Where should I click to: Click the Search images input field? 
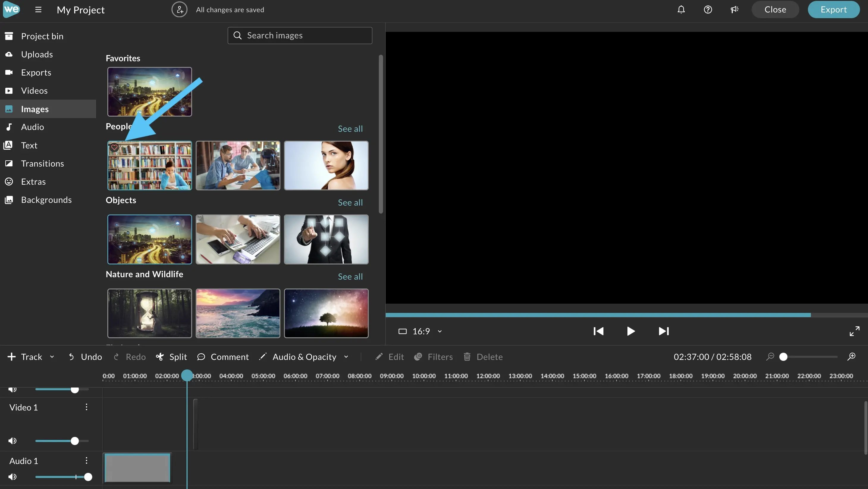[299, 35]
